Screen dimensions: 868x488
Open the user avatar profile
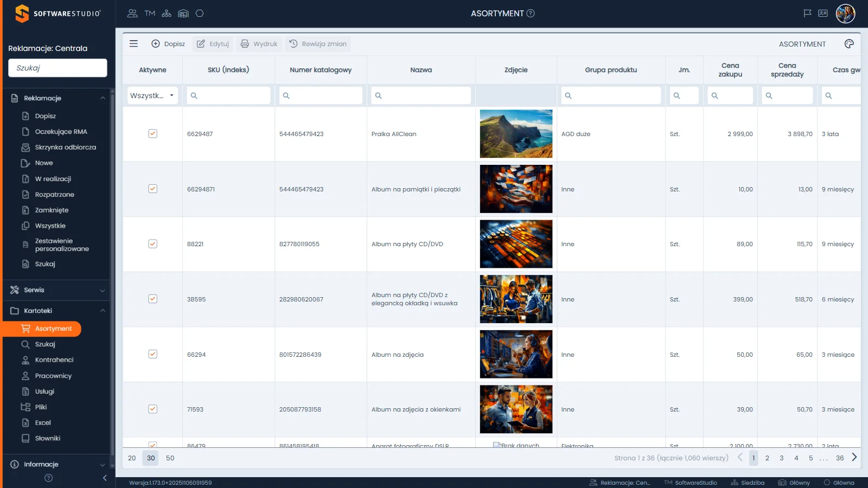pos(845,14)
